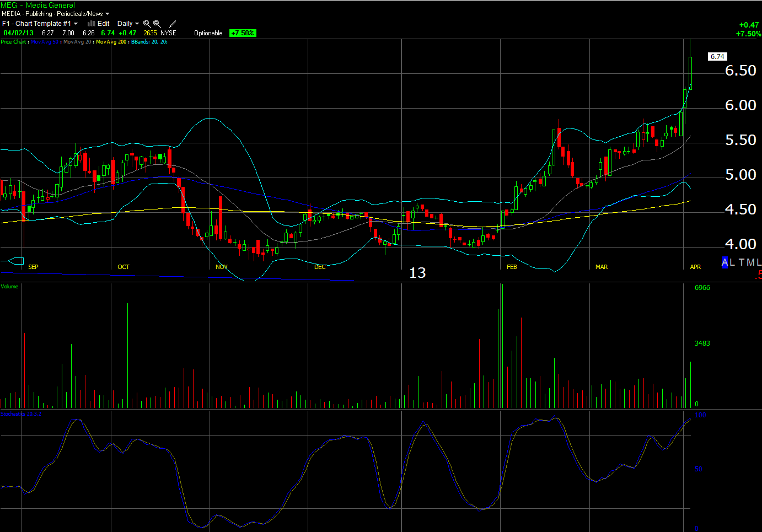Click the Edit chart button

coord(103,24)
